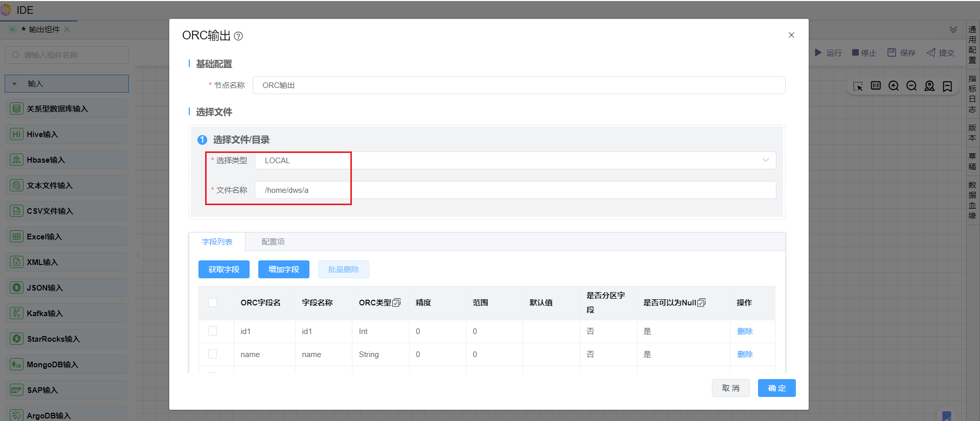Click the 文件名称 input field

[515, 190]
